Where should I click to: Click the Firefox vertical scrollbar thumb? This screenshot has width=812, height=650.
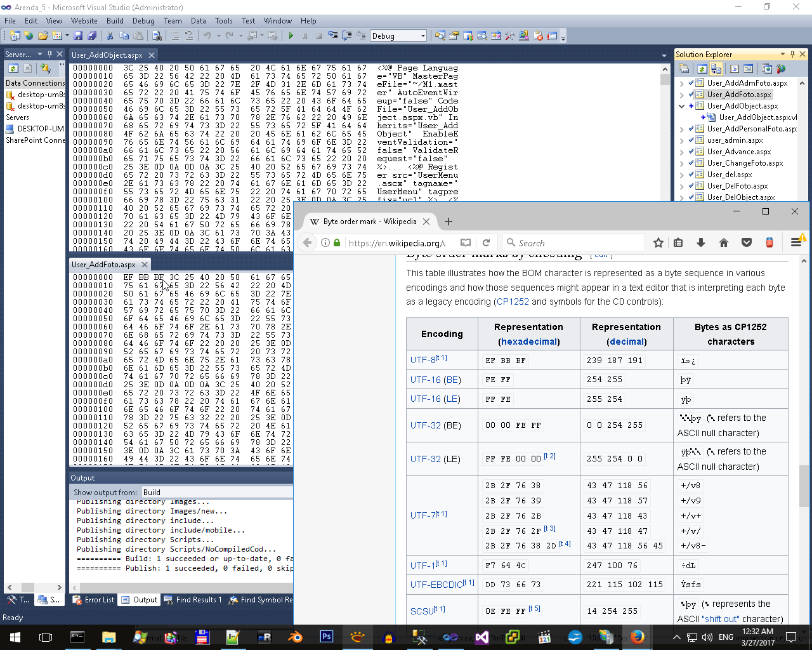tap(804, 486)
